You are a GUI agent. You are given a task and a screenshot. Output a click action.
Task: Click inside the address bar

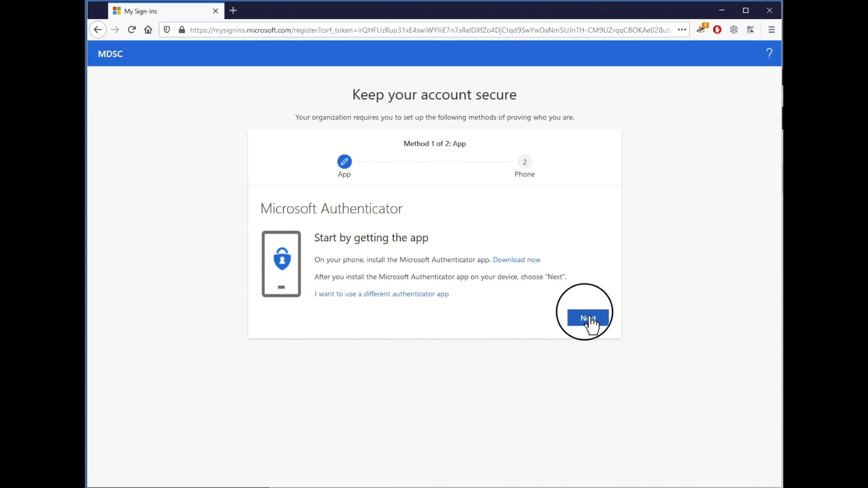coord(407,30)
